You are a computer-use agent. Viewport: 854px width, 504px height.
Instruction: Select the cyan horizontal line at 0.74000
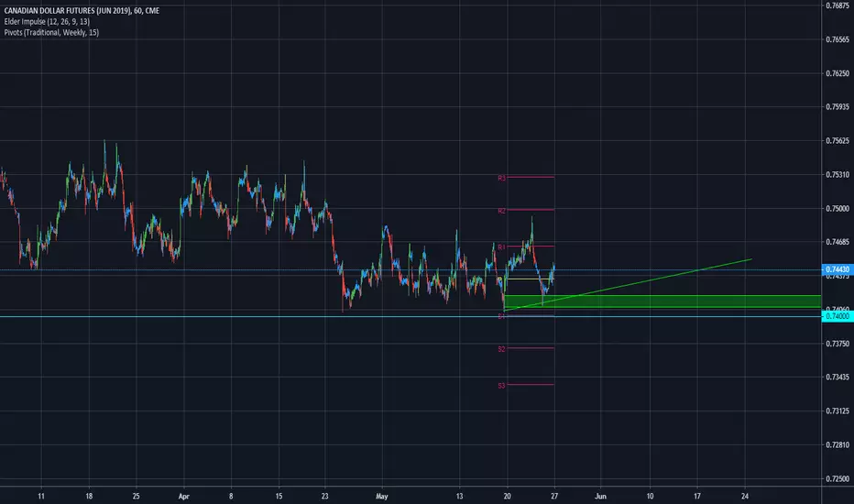tap(411, 316)
